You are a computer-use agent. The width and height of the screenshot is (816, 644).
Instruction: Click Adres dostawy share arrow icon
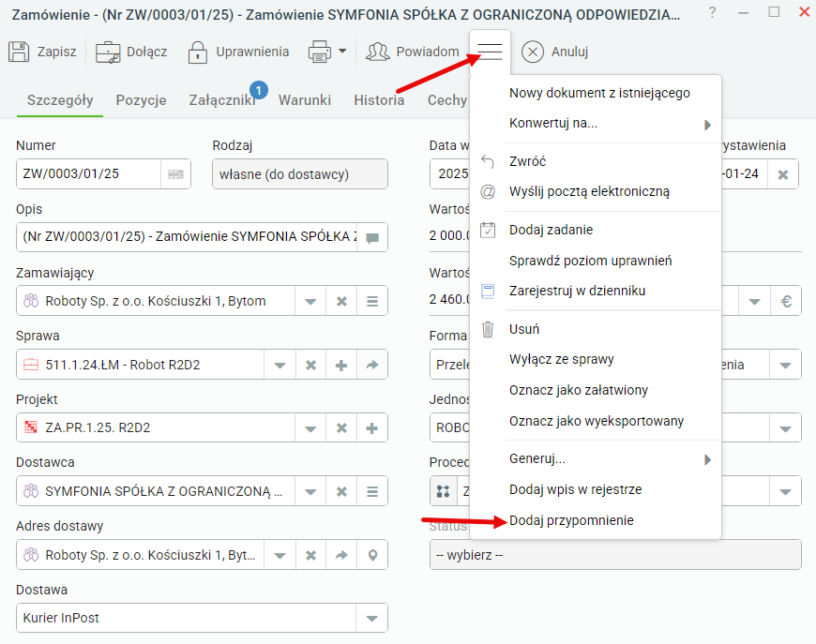tap(341, 556)
